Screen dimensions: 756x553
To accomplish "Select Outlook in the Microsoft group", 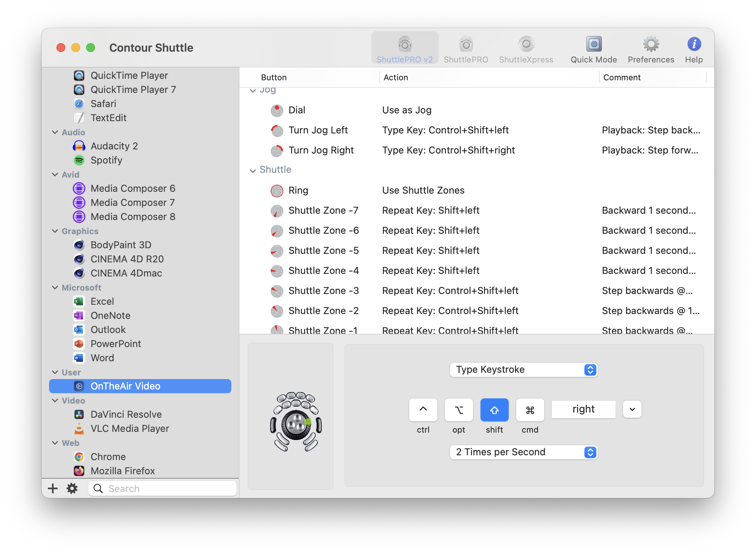I will coord(140,330).
